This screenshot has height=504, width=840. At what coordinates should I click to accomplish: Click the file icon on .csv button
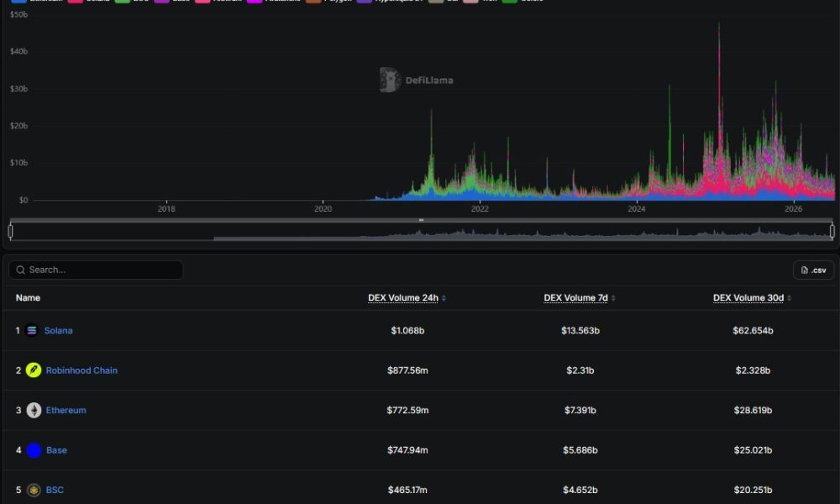tap(804, 270)
